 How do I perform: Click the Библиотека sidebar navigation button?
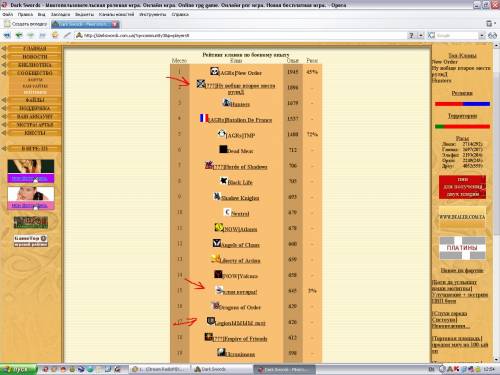pyautogui.click(x=35, y=65)
